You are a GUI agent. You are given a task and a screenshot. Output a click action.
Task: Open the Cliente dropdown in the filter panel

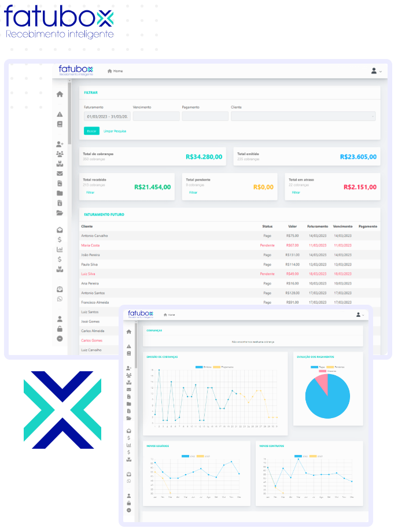[303, 116]
